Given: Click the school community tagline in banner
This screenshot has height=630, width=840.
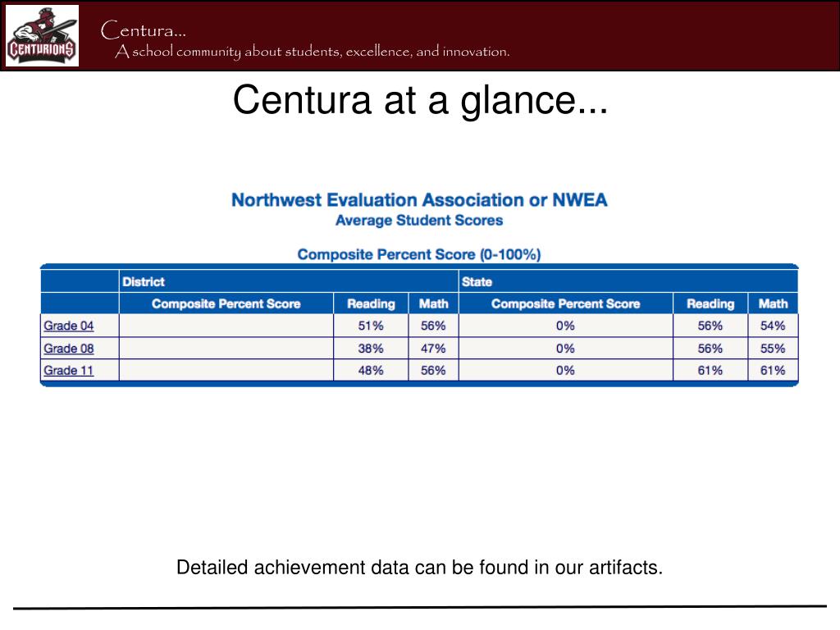Looking at the screenshot, I should pos(312,52).
